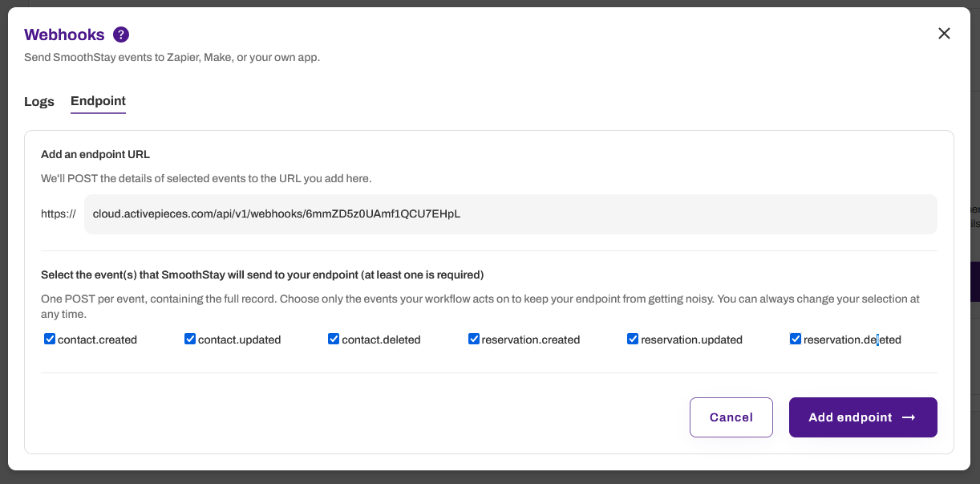Click the Cancel button
Viewport: 980px width, 484px height.
(x=731, y=417)
